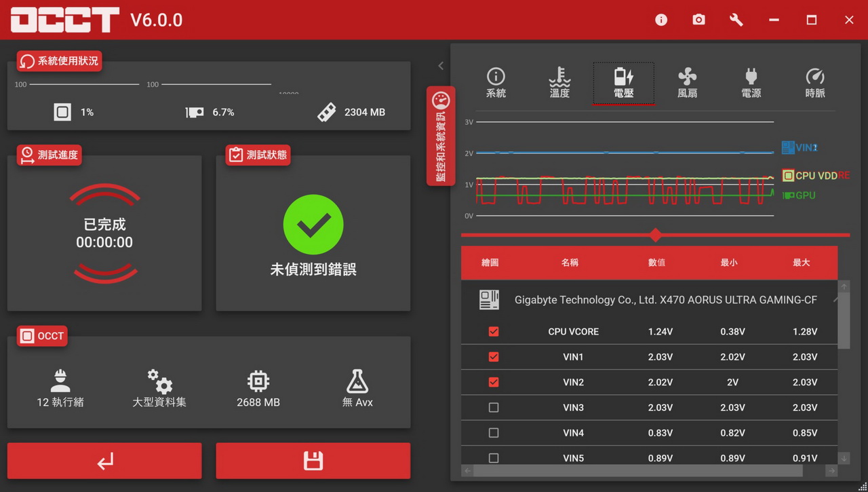The width and height of the screenshot is (868, 492).
Task: Take a screenshot with the camera icon
Action: point(698,20)
